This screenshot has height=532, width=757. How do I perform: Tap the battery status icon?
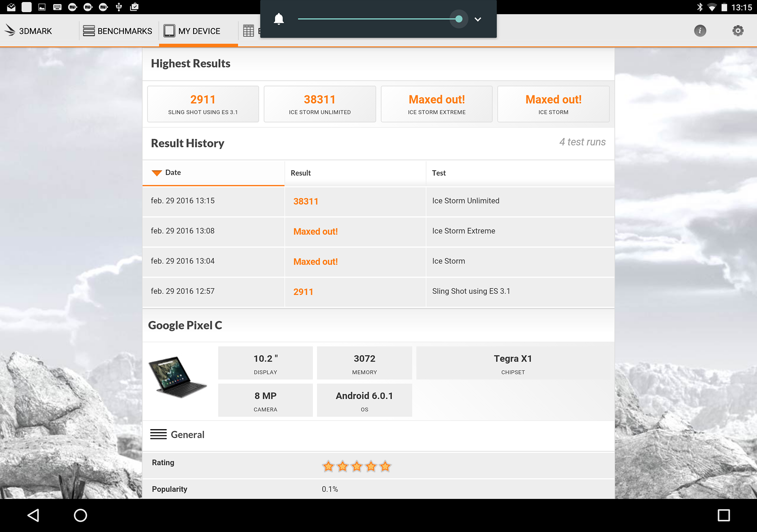pyautogui.click(x=724, y=7)
